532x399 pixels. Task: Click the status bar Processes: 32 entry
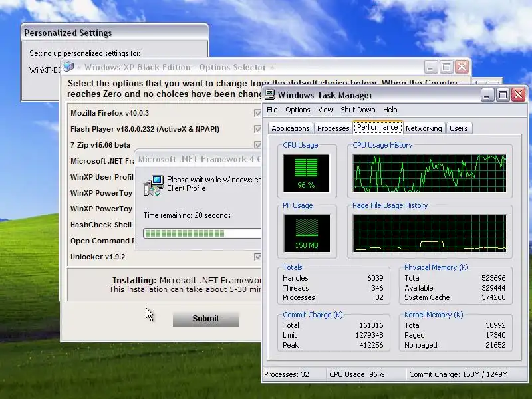pyautogui.click(x=287, y=374)
